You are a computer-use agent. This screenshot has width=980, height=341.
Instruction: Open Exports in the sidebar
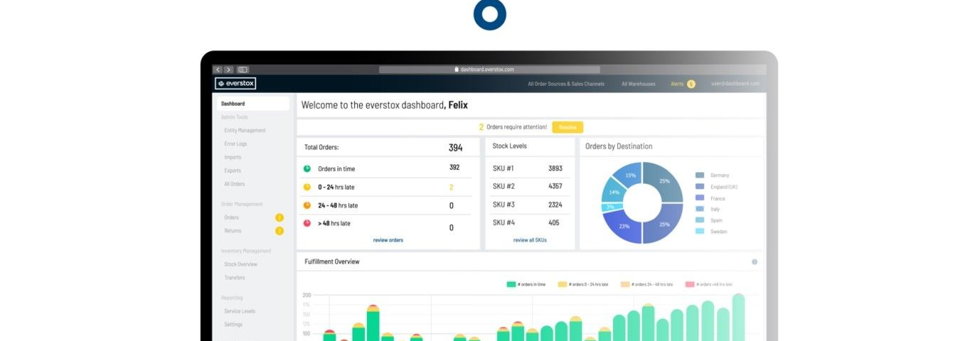[x=233, y=170]
